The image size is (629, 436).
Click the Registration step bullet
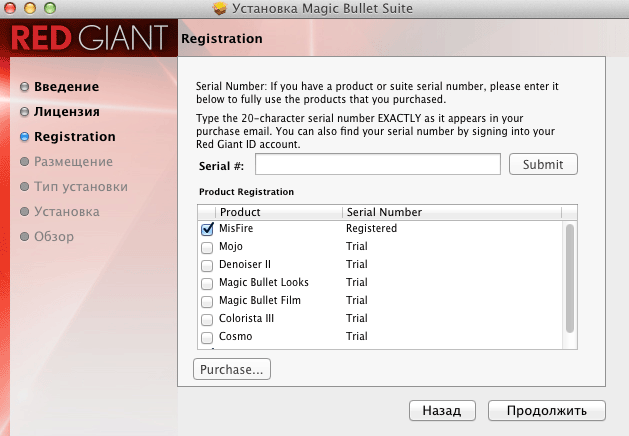[24, 137]
